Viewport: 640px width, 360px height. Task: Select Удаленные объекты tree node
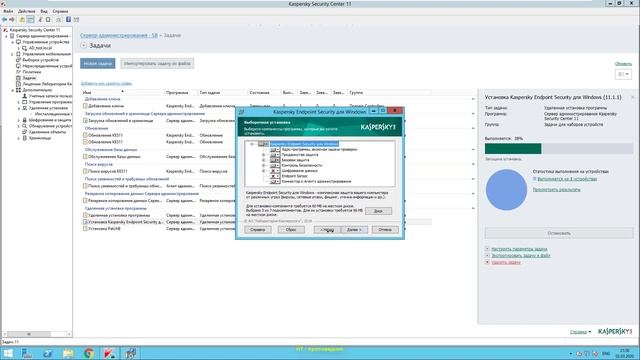(x=48, y=132)
